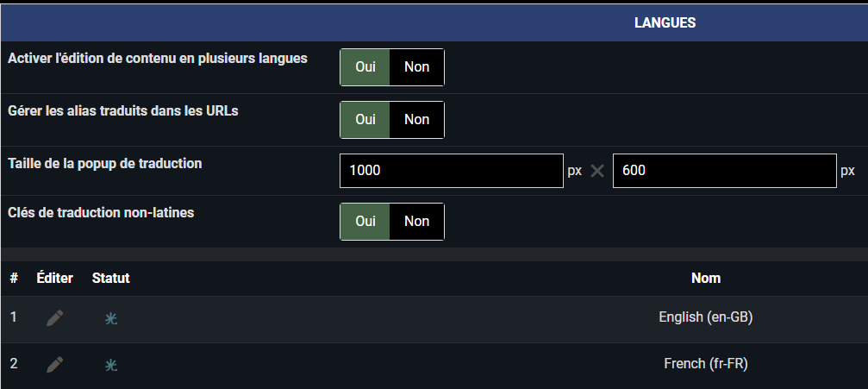Toggle status icon for English (en-GB)

pos(111,318)
